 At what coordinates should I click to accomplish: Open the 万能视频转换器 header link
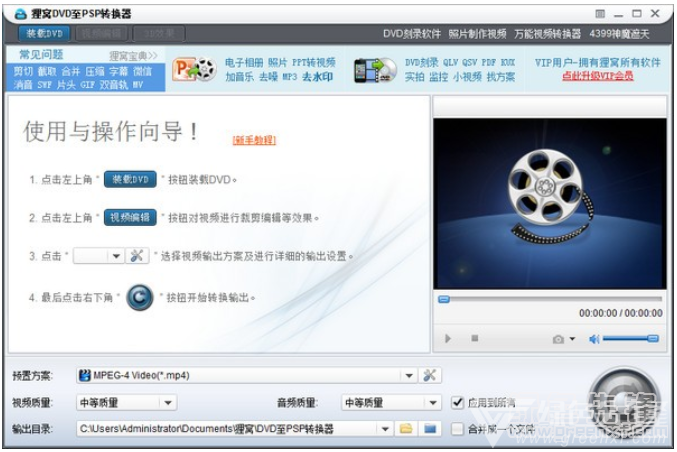coord(547,34)
